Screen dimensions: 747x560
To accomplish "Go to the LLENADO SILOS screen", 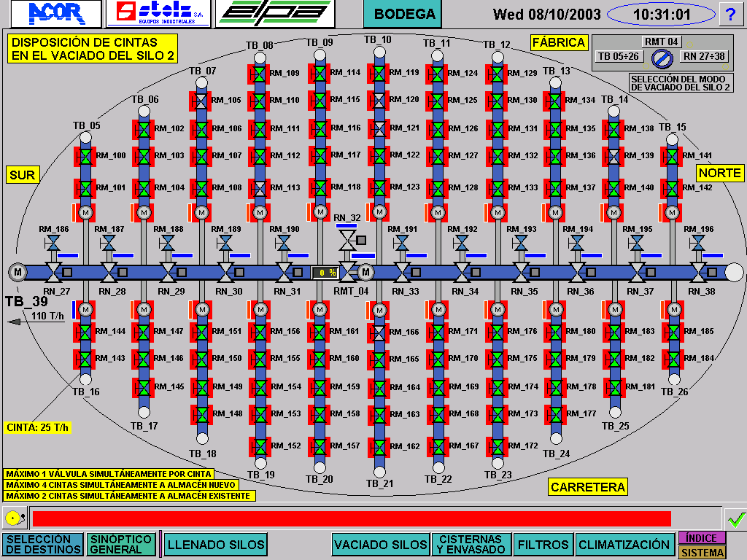I will click(x=215, y=544).
